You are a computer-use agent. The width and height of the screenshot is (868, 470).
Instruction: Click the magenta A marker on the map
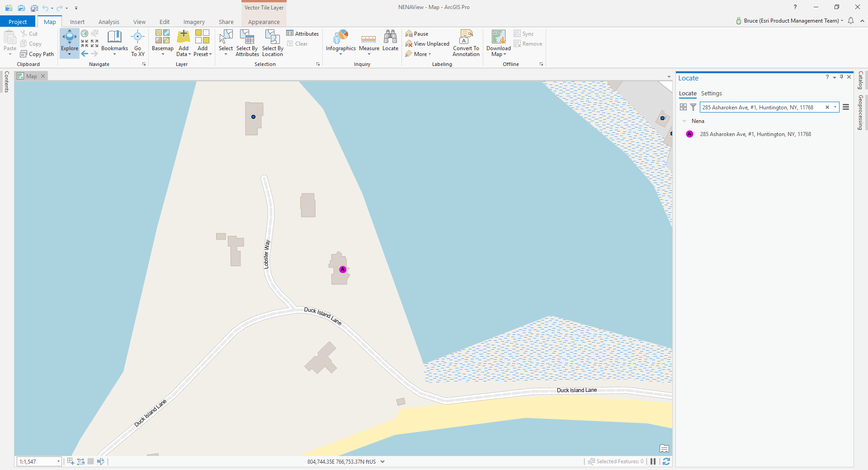(343, 269)
